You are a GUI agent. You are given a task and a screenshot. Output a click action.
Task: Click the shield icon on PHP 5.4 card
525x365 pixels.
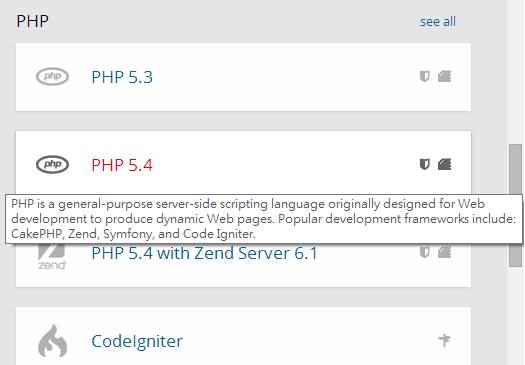[425, 164]
